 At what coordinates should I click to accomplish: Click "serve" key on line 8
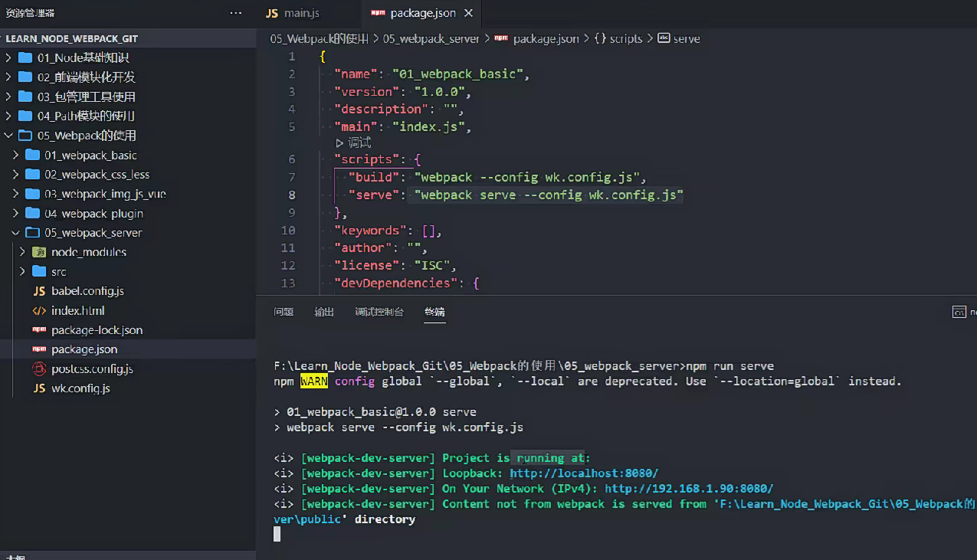coord(374,195)
